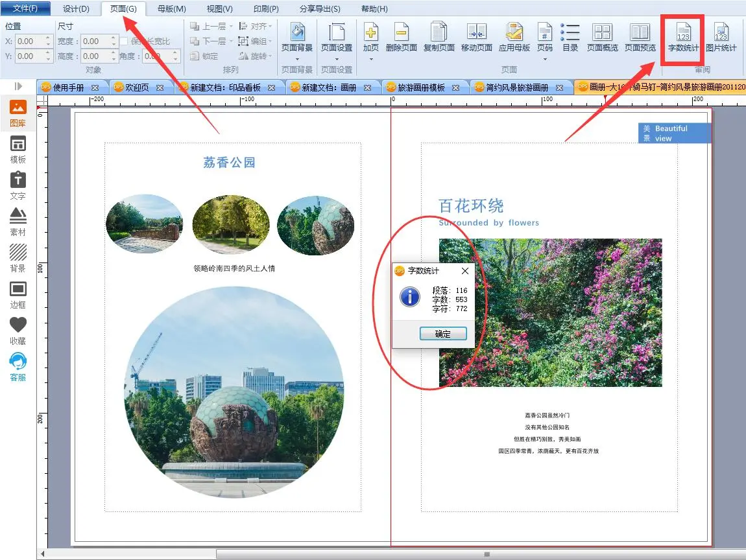The image size is (746, 560).
Task: Click 确定 in the word count dialog
Action: point(442,334)
